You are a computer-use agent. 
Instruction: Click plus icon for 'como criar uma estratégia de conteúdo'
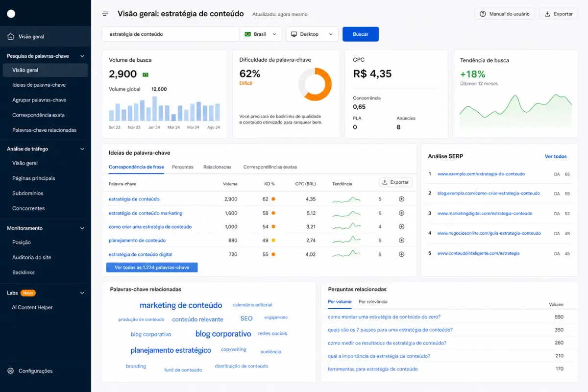pos(401,227)
